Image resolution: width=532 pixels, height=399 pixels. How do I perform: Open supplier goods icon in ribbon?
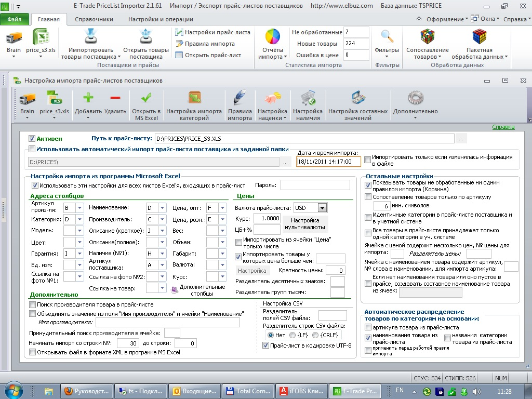click(x=146, y=37)
